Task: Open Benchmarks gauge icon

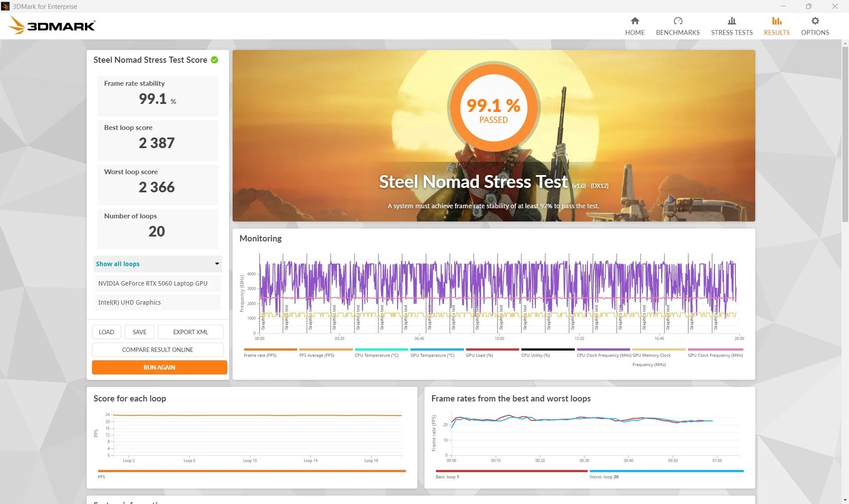Action: point(677,21)
